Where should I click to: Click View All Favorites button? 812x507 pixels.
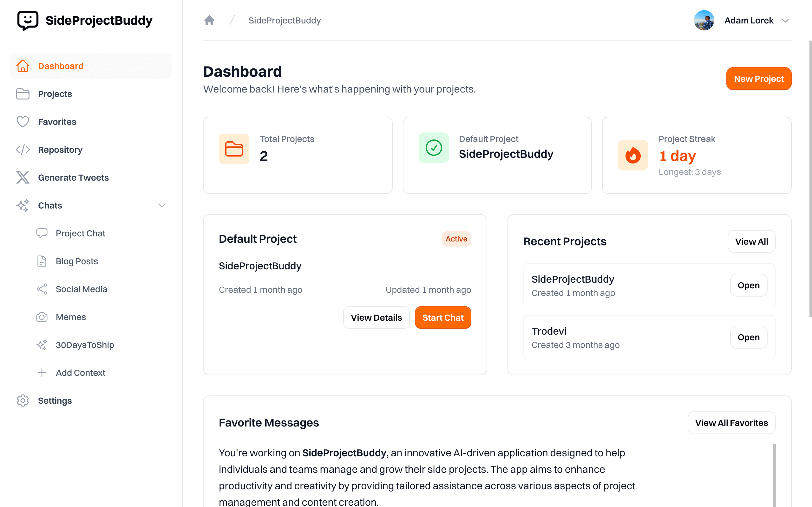[x=731, y=422]
